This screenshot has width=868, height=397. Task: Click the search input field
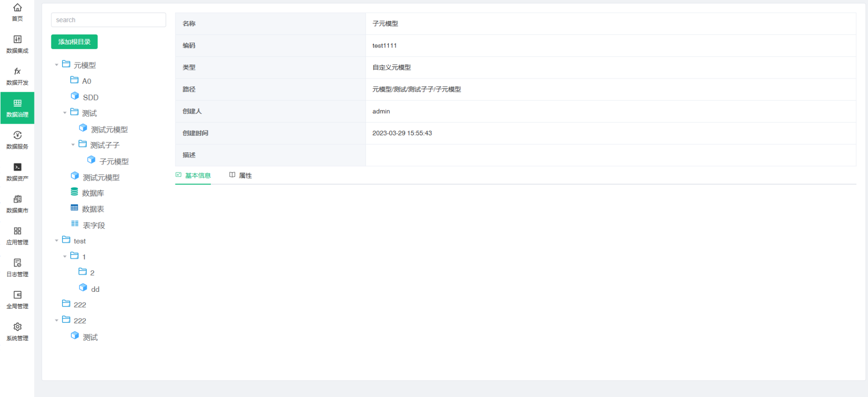coord(108,20)
